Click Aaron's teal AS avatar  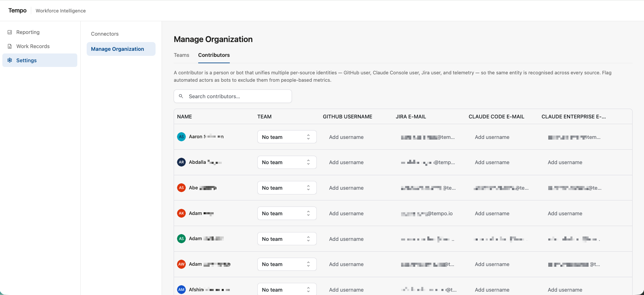pos(181,137)
